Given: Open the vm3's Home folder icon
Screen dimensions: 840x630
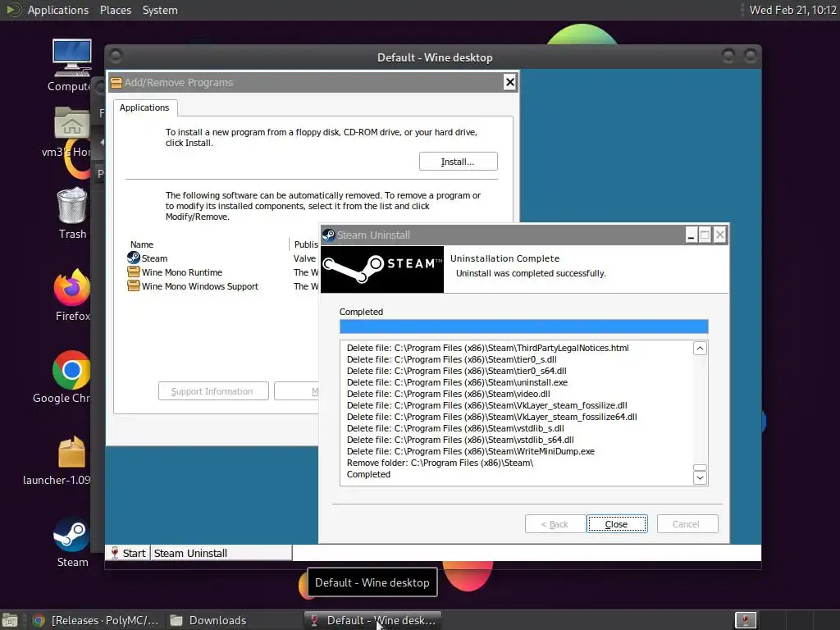Looking at the screenshot, I should tap(72, 123).
